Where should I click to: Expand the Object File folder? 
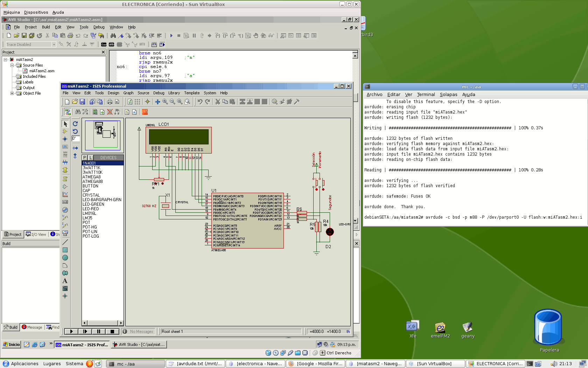click(12, 93)
